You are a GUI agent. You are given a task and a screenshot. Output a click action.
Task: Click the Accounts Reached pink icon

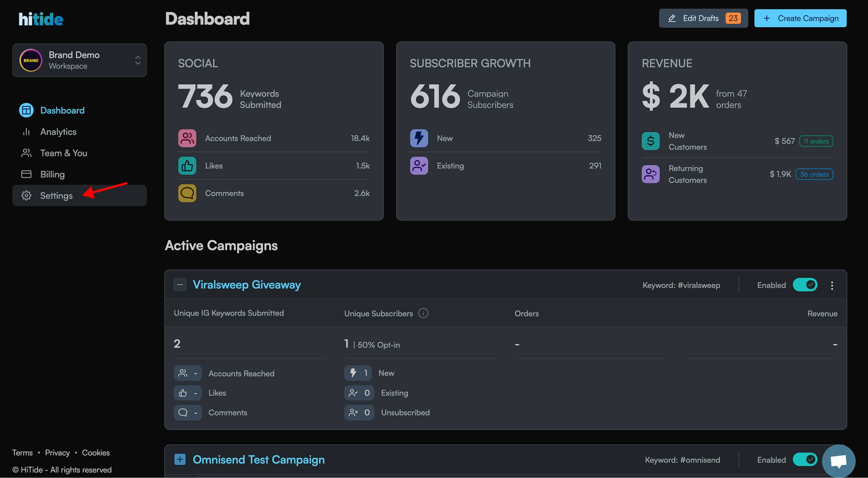click(187, 138)
